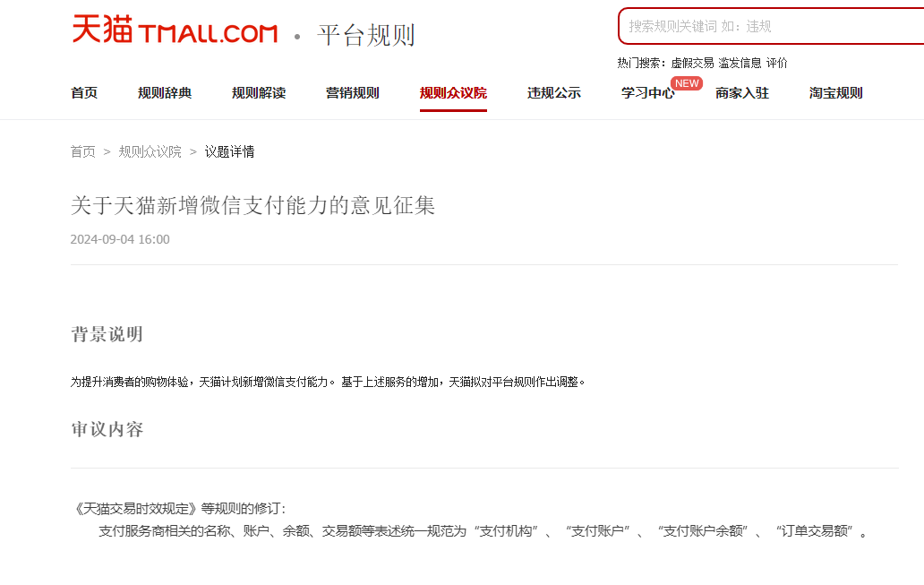Select 营销规则 in the navigation bar
Screen dimensions: 924x585
pos(353,93)
